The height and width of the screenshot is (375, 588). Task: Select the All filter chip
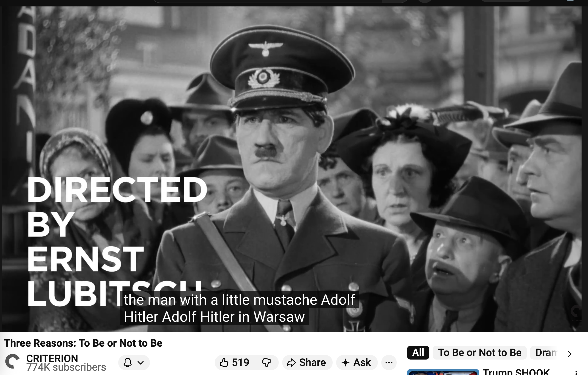click(x=418, y=352)
